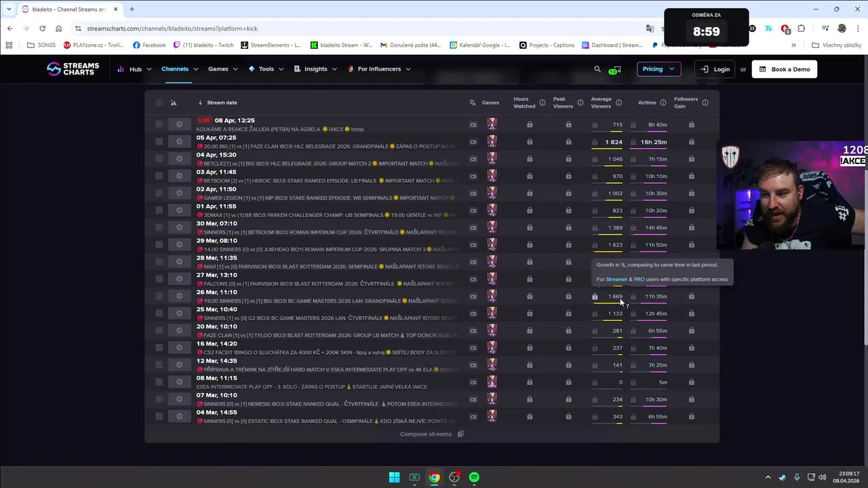Reload the page in the browser
This screenshot has width=868, height=488.
[42, 28]
